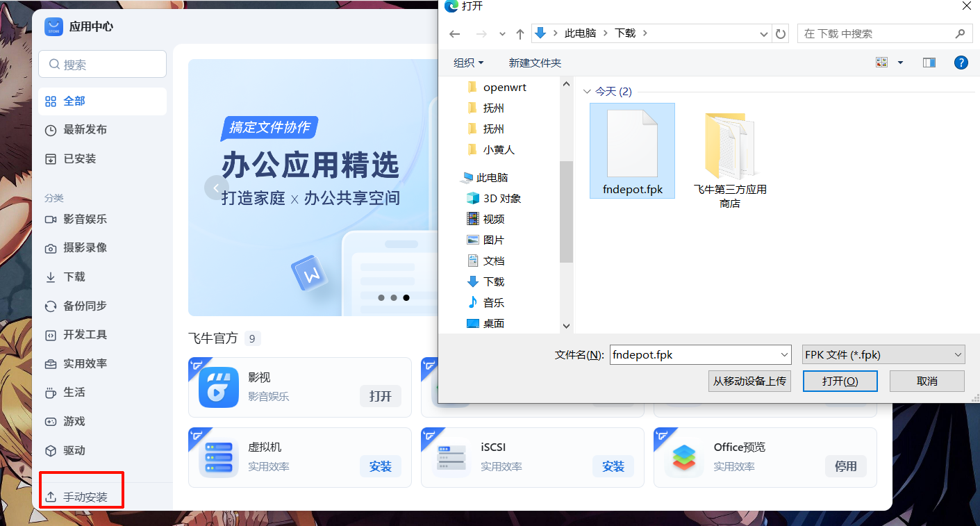Select the 摄影录像 camera icon
The image size is (980, 526).
[51, 248]
